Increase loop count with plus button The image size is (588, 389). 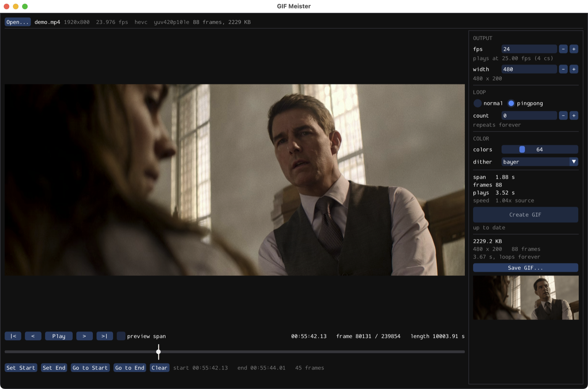(574, 115)
